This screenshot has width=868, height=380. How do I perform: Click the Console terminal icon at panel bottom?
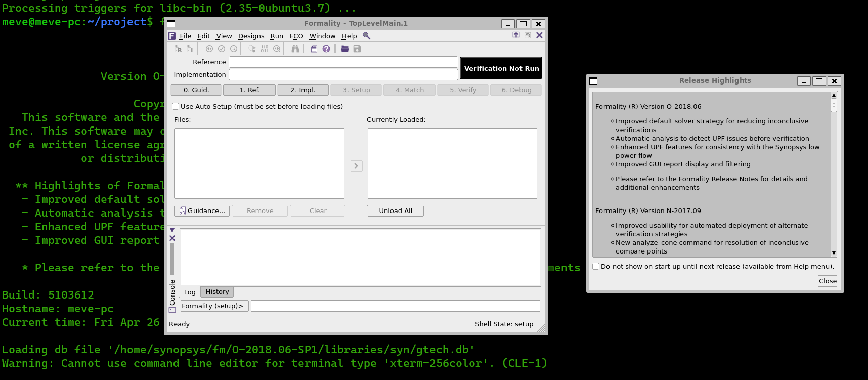(x=172, y=310)
